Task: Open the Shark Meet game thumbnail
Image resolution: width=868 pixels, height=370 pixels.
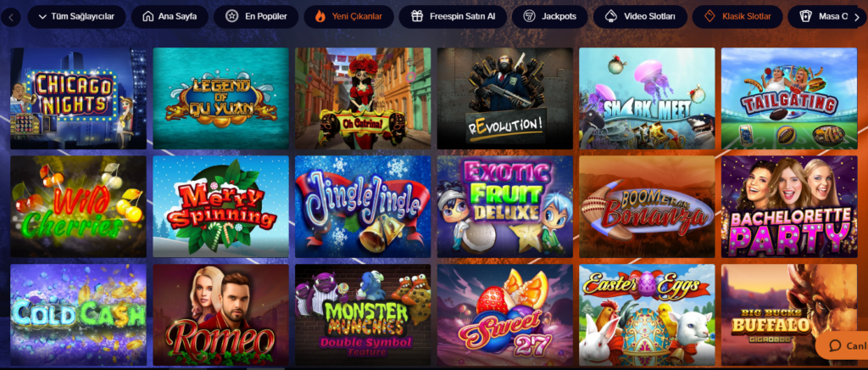Action: (x=647, y=98)
